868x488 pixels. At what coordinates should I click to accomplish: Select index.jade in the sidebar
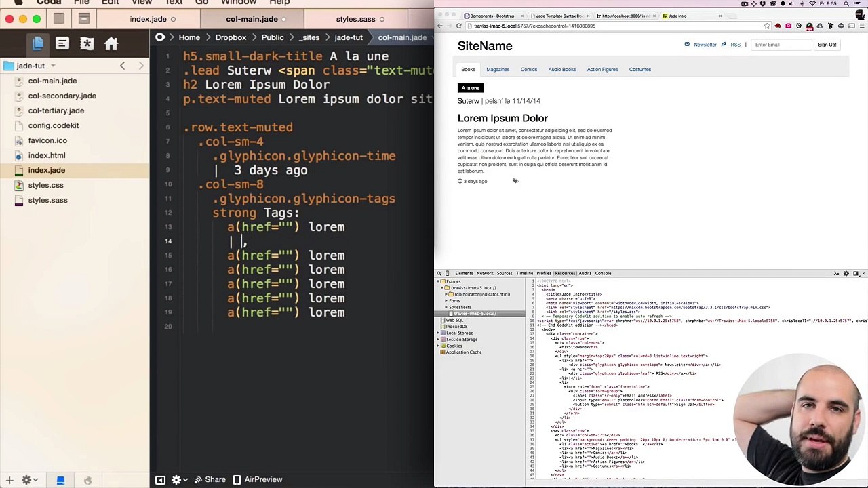[46, 170]
